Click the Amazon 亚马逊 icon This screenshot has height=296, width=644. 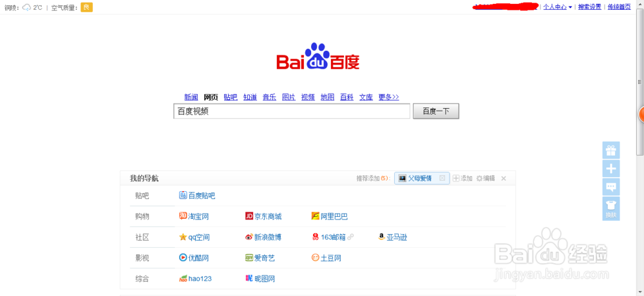381,237
